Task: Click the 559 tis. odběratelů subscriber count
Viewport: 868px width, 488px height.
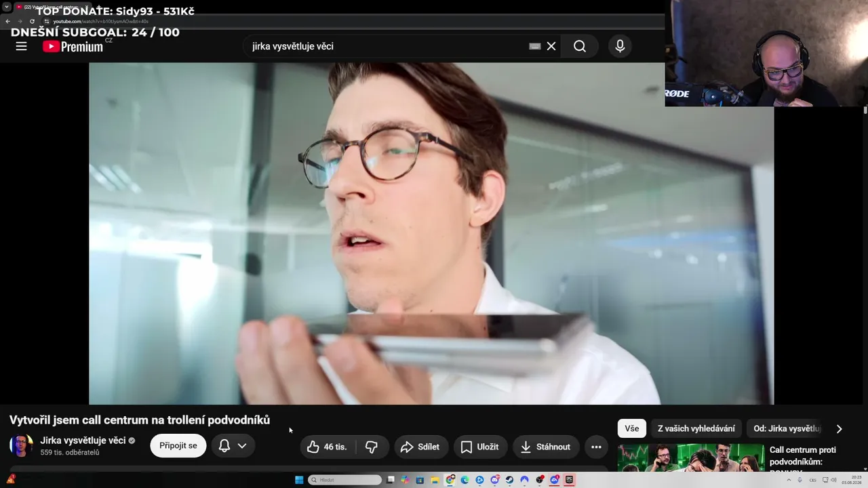Action: (70, 452)
